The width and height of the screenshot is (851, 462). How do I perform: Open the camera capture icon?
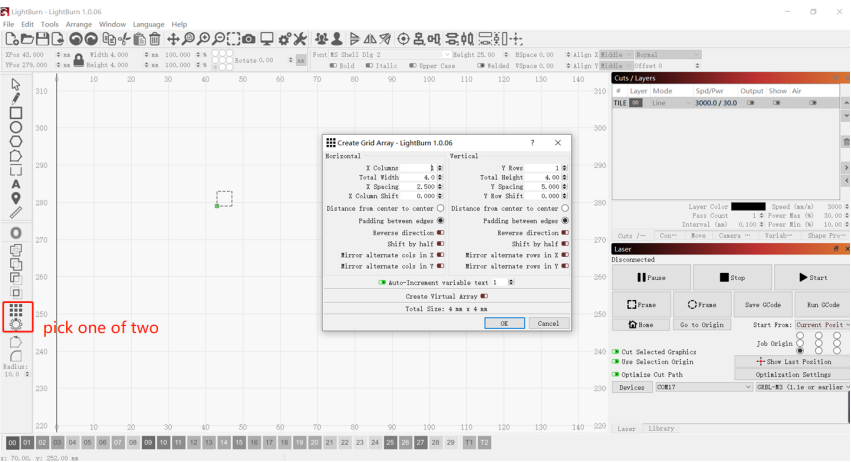point(249,39)
